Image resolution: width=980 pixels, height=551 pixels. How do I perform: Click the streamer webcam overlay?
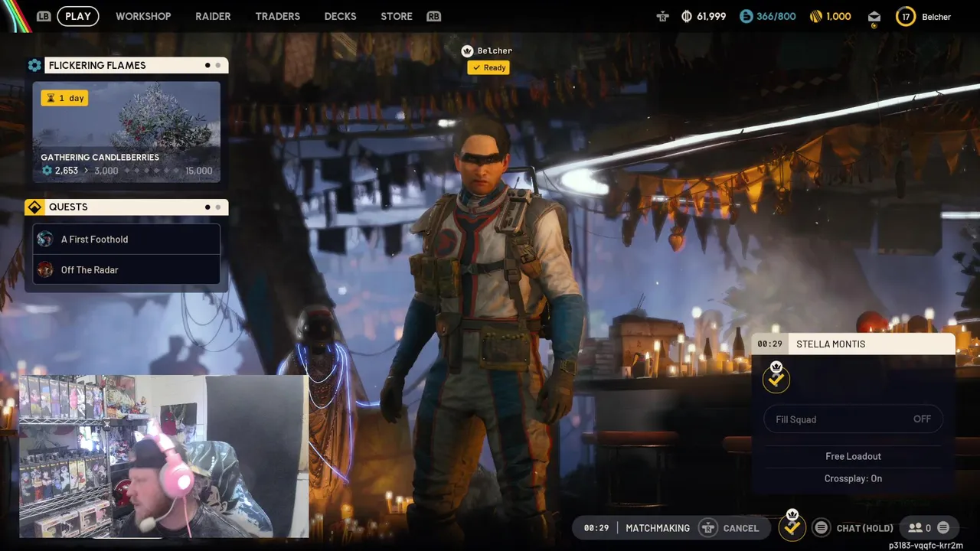tap(163, 456)
